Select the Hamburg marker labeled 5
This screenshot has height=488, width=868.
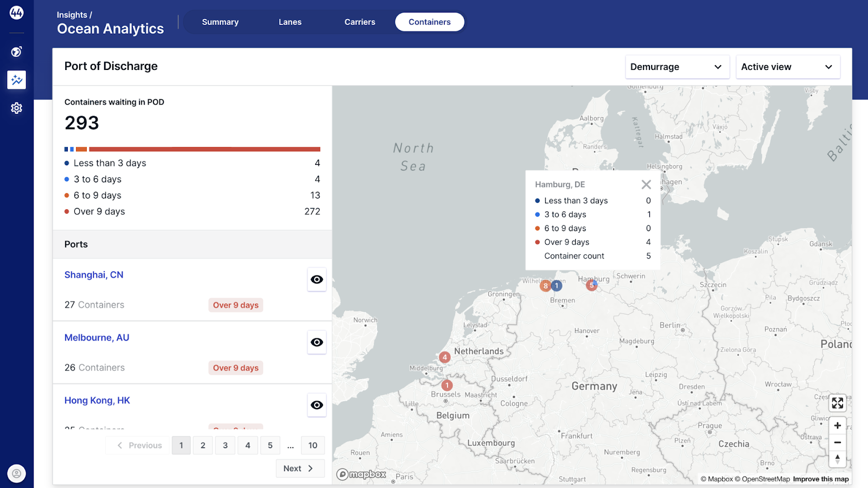pyautogui.click(x=592, y=285)
